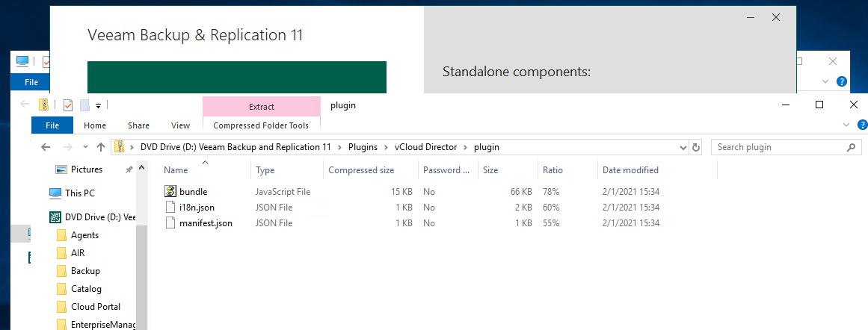Go up one level with Up arrow
Image resolution: width=868 pixels, height=330 pixels.
pyautogui.click(x=101, y=147)
